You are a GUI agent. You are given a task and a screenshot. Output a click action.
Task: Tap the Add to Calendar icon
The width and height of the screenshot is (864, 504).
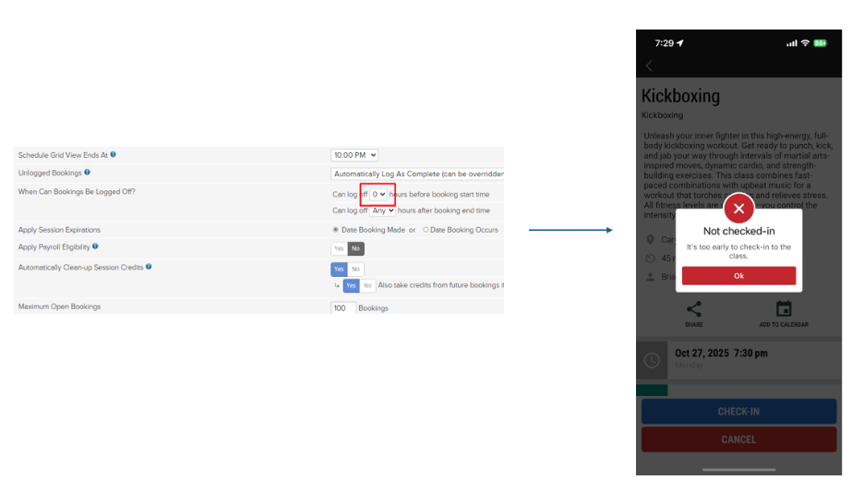[x=784, y=309]
